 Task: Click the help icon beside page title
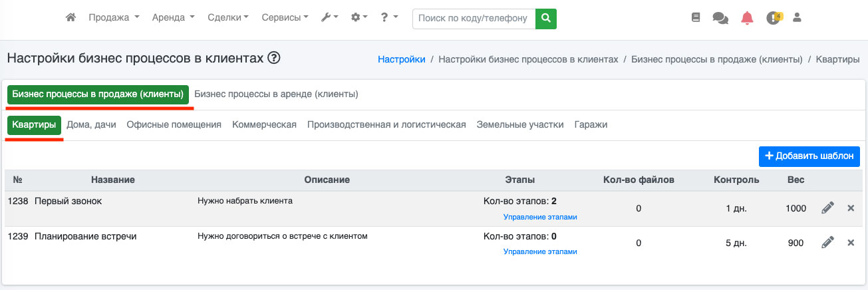[x=273, y=59]
